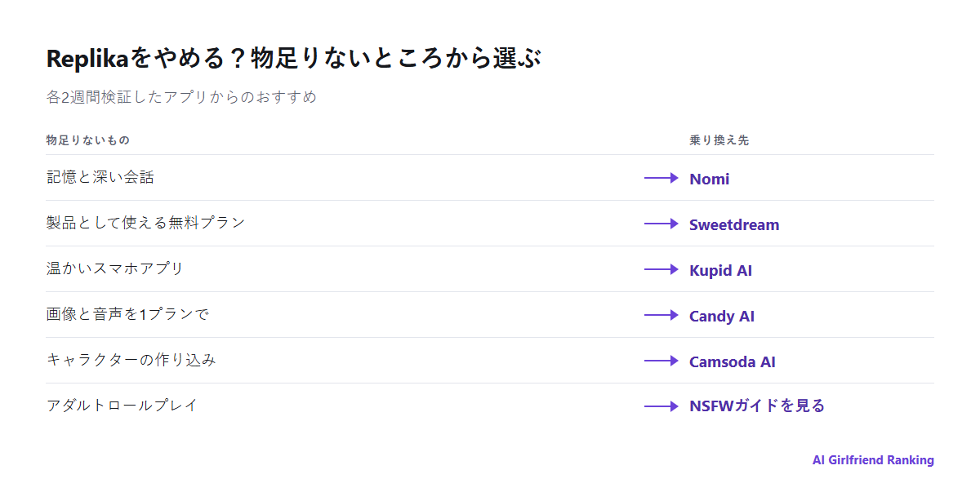
Task: Open the Sweetdream recommendation
Action: (x=734, y=224)
